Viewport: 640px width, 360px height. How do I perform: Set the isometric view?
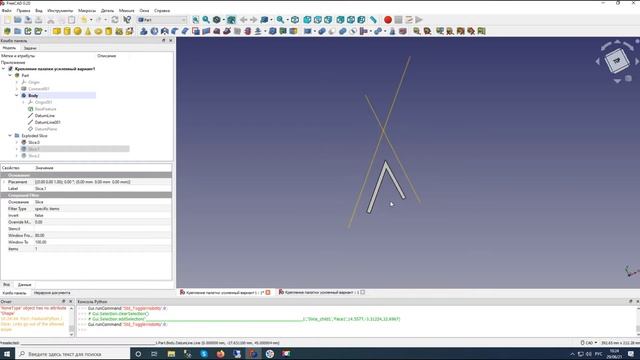click(x=295, y=20)
